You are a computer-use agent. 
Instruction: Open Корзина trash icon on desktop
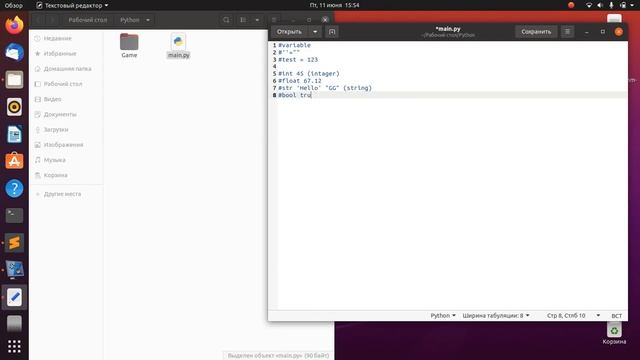[614, 333]
